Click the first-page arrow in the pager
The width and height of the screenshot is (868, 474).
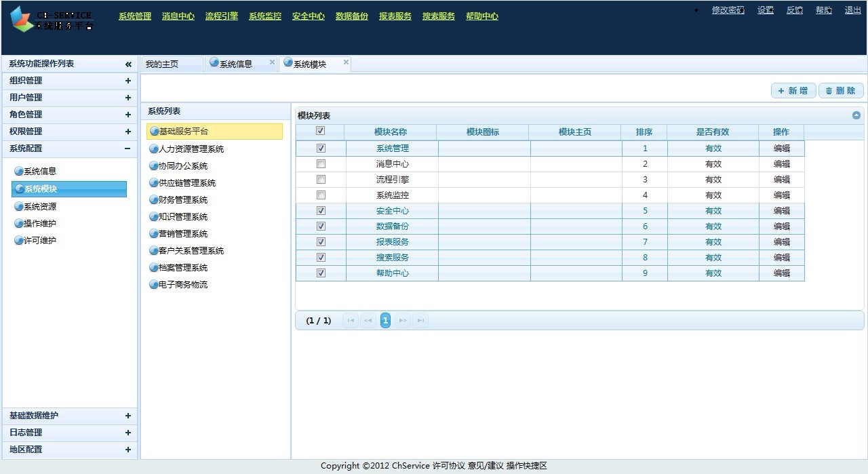click(350, 320)
